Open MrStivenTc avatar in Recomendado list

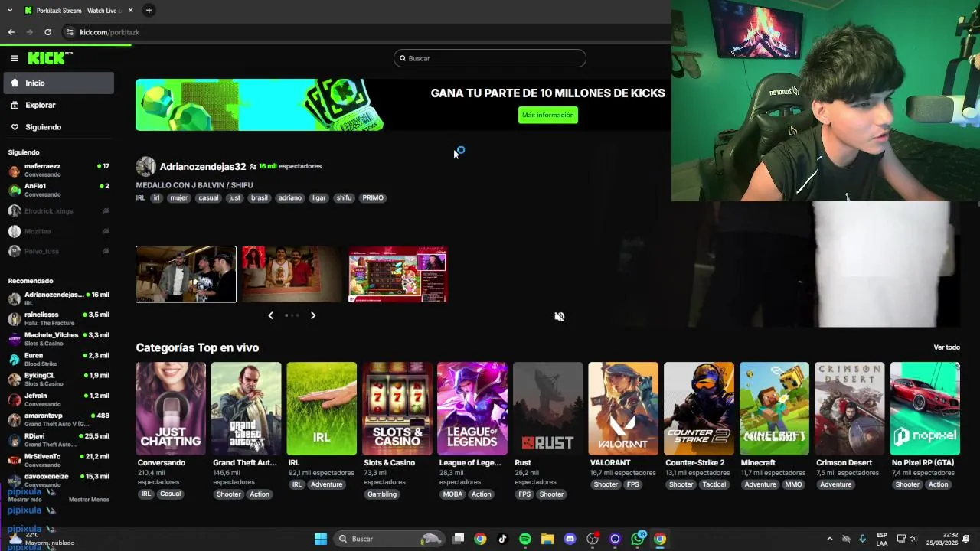coord(15,460)
